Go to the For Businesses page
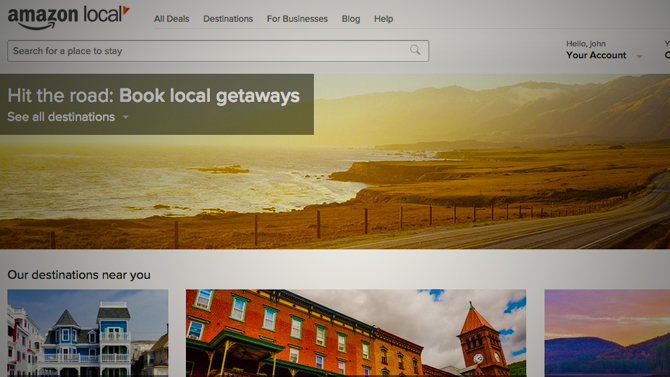 (x=297, y=19)
